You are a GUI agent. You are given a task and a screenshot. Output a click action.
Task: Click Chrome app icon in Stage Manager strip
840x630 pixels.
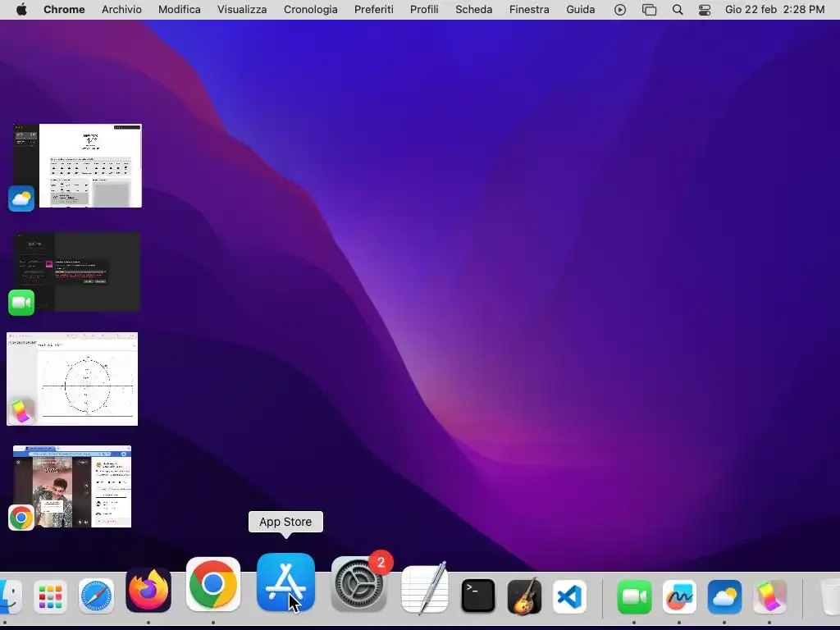[21, 518]
